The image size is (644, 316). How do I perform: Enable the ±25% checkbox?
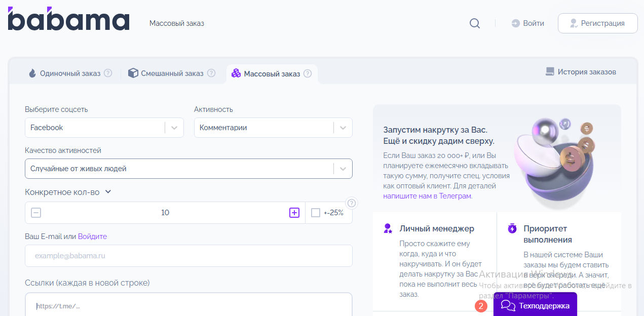point(316,213)
